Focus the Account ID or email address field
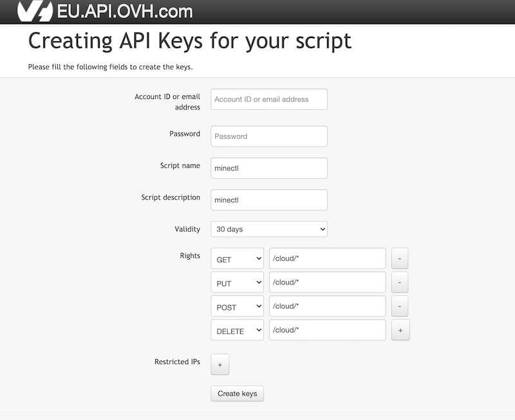 (x=269, y=99)
